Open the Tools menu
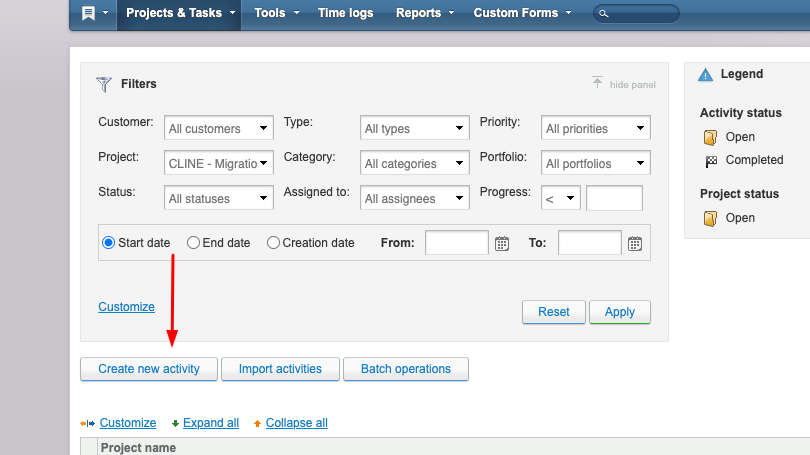 [276, 13]
